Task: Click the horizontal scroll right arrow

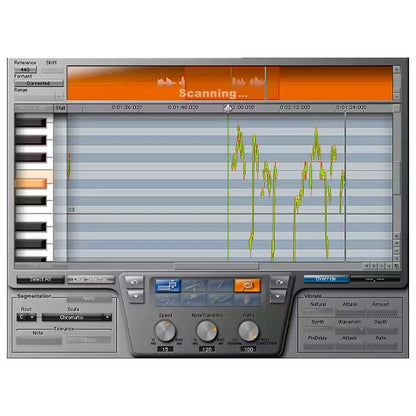Action: click(374, 266)
